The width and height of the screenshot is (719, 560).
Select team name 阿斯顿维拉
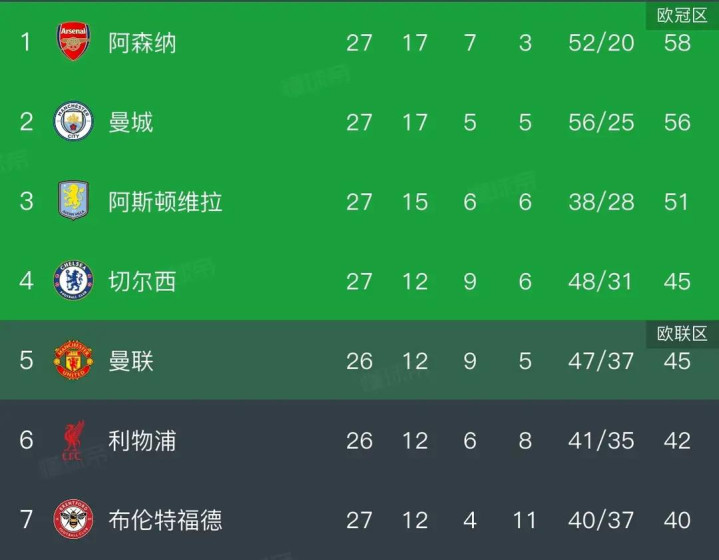pos(165,201)
